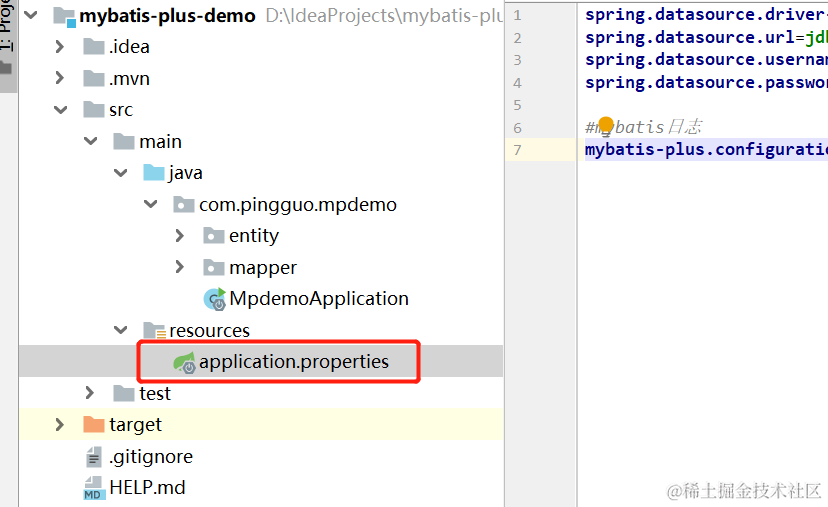Viewport: 828px width, 507px height.
Task: Click gutter line number 4
Action: (518, 83)
